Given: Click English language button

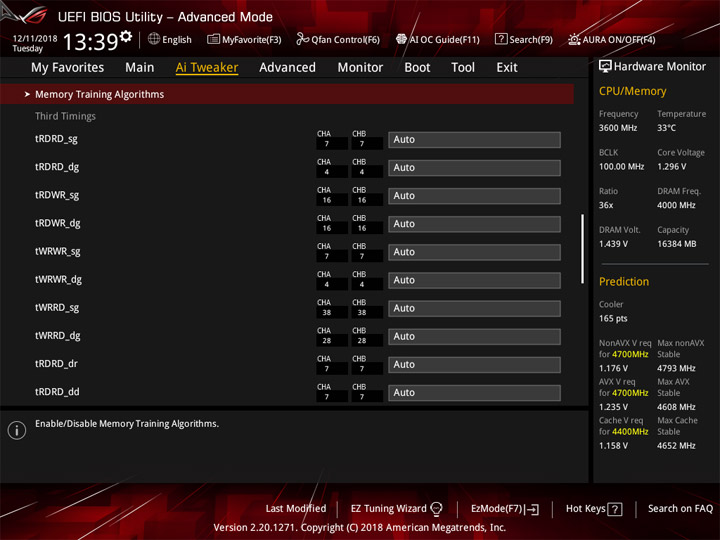Looking at the screenshot, I should click(170, 39).
